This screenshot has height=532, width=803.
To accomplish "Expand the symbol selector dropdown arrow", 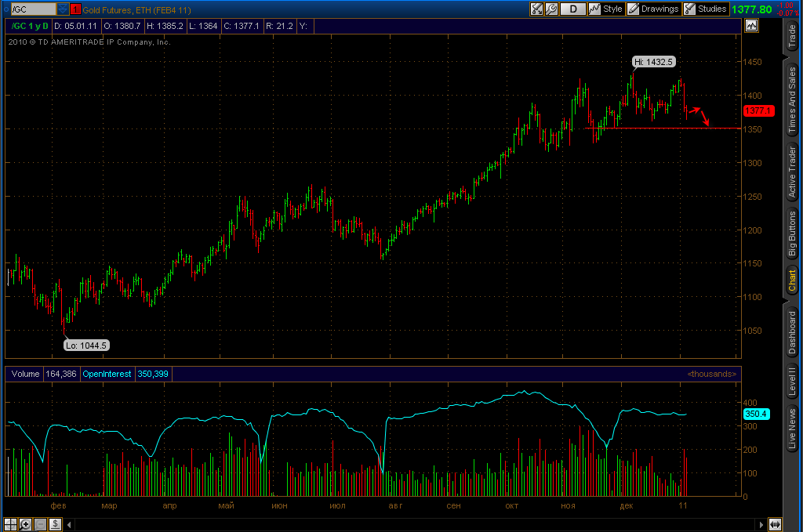I will (63, 9).
